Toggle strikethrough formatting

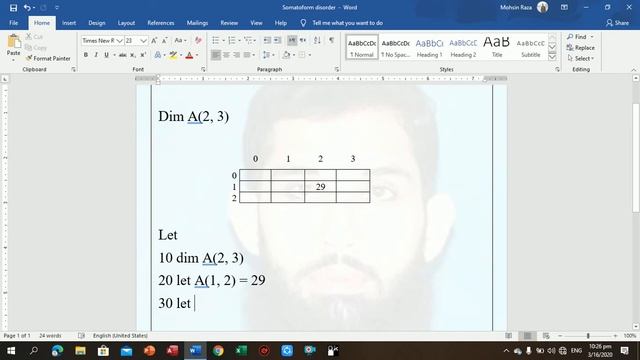[x=122, y=55]
